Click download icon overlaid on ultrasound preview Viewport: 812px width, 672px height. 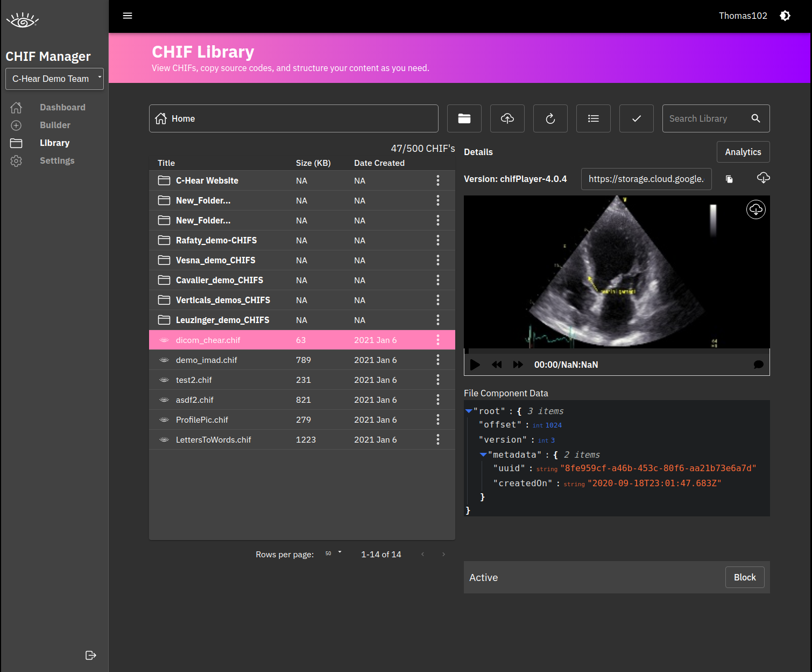(x=756, y=209)
